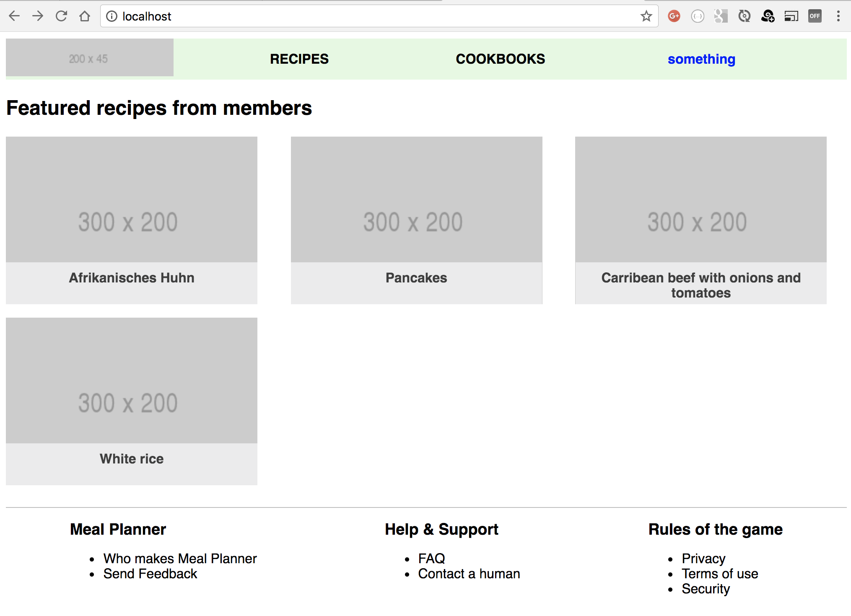Click the cast screen extension icon
This screenshot has width=851, height=616.
tap(791, 16)
